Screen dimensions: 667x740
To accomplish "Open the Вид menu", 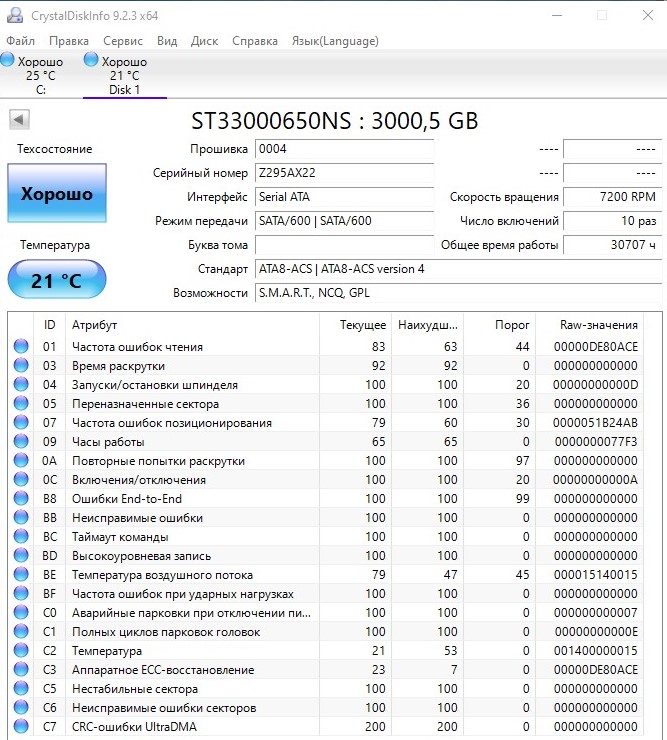I will (x=167, y=41).
